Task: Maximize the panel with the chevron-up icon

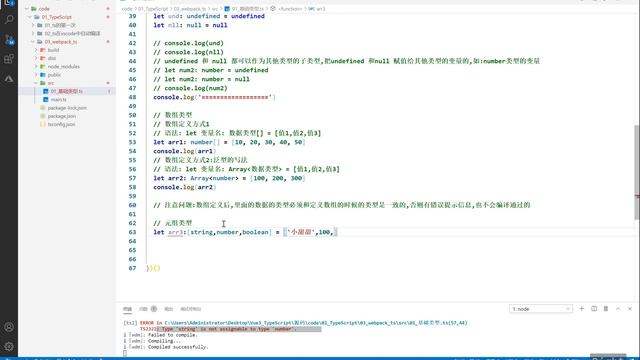Action: [x=618, y=309]
